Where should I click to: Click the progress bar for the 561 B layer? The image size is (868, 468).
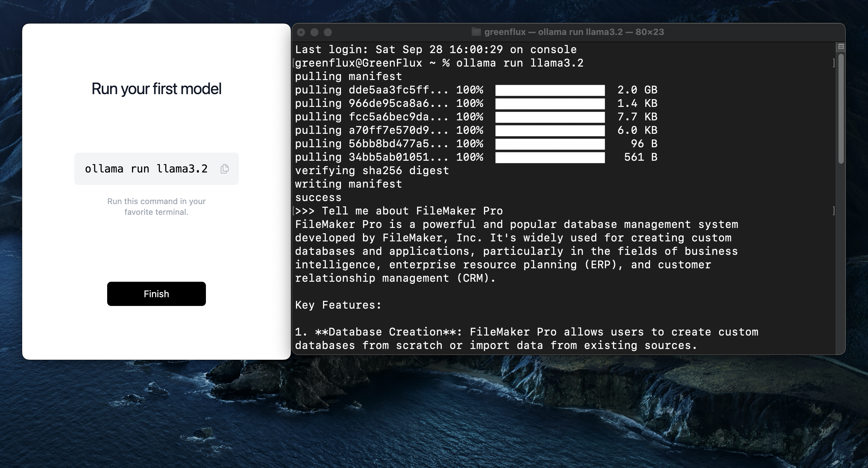550,157
